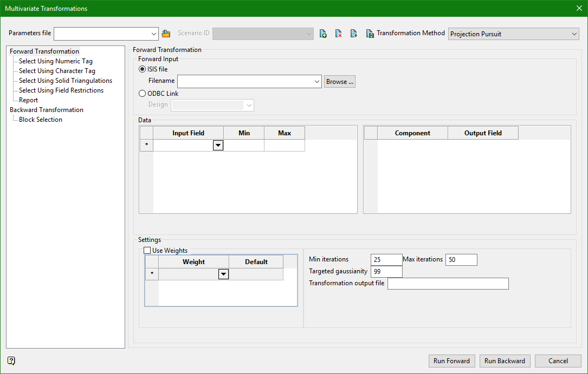Click the add new scenario icon

click(x=323, y=34)
